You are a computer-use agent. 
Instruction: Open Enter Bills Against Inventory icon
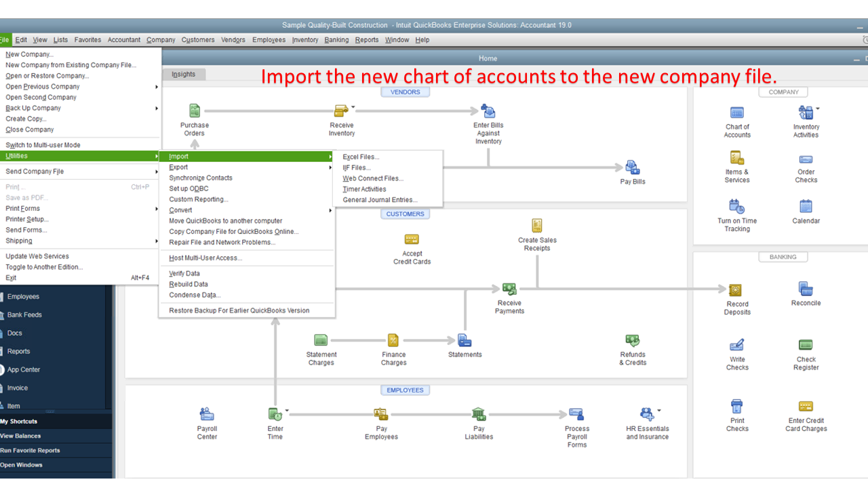(x=488, y=110)
